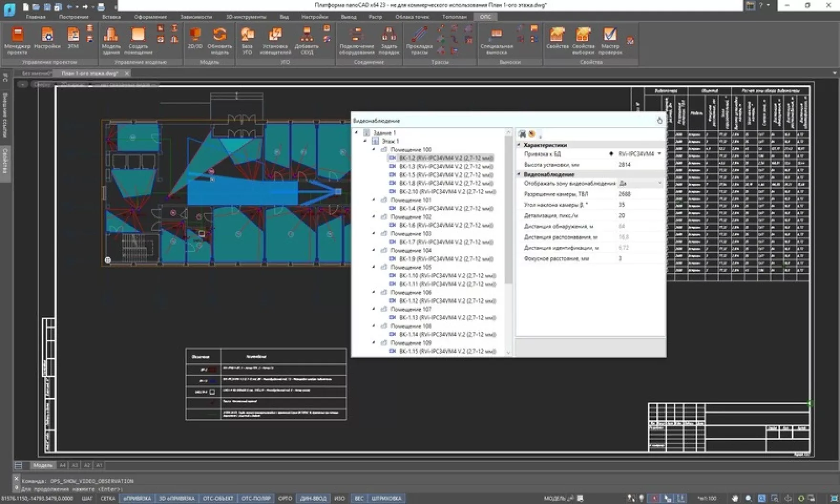Select the Создать помещение tool
Image resolution: width=840 pixels, height=504 pixels.
click(138, 41)
